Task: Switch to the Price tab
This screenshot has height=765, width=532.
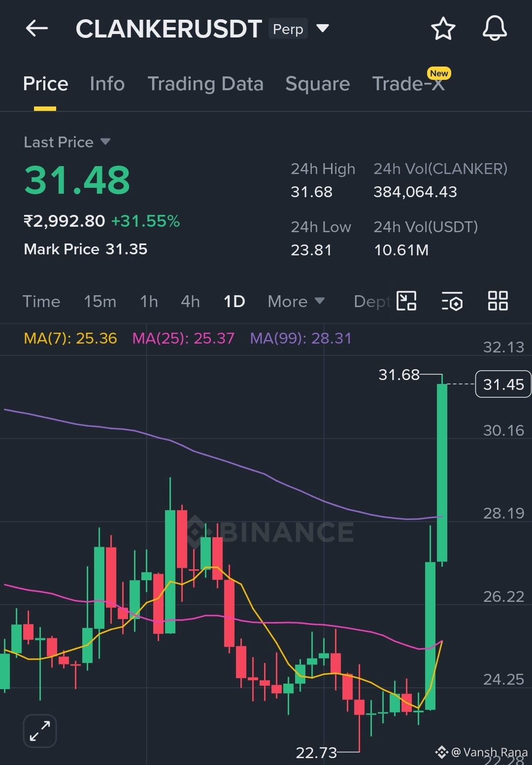Action: tap(45, 84)
